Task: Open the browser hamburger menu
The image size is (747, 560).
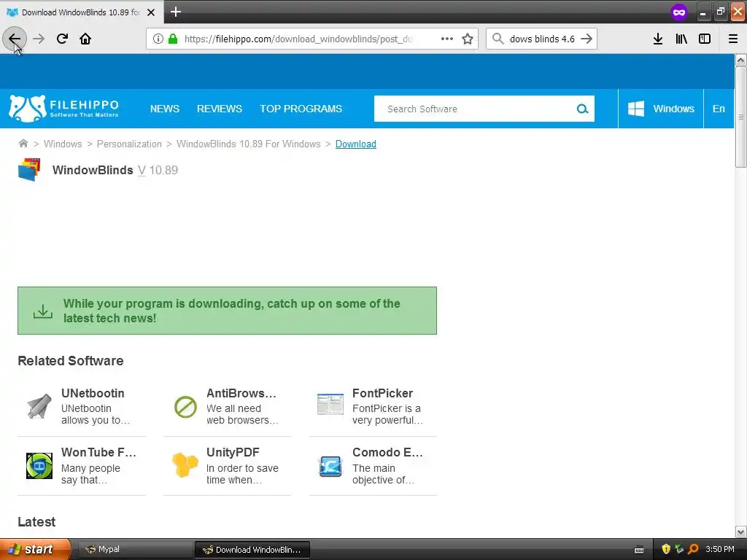Action: click(x=733, y=39)
